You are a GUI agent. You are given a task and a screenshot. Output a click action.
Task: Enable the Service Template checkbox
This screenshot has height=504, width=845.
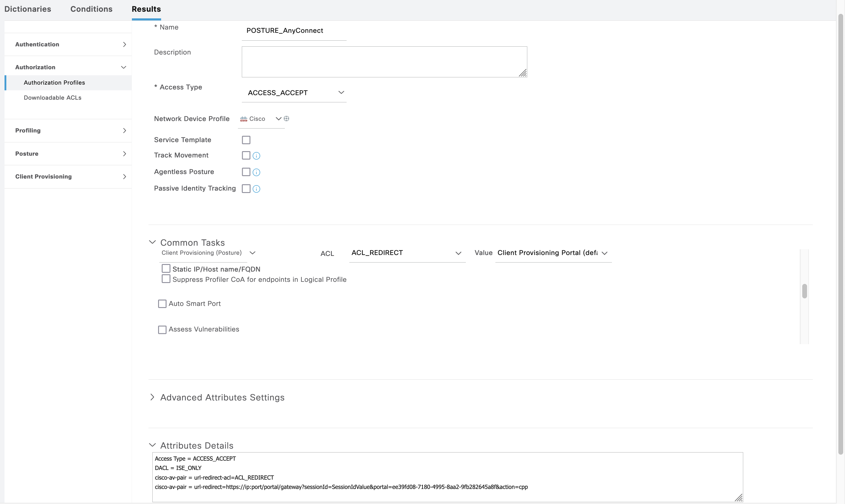click(x=246, y=140)
